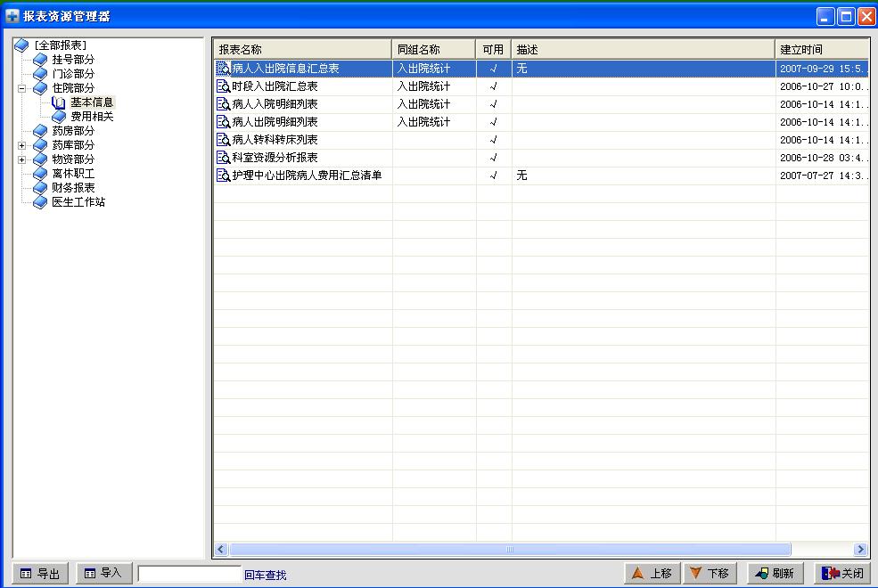Screen dimensions: 878x588
Task: Click the 医生工作站 tree node icon
Action: [40, 202]
